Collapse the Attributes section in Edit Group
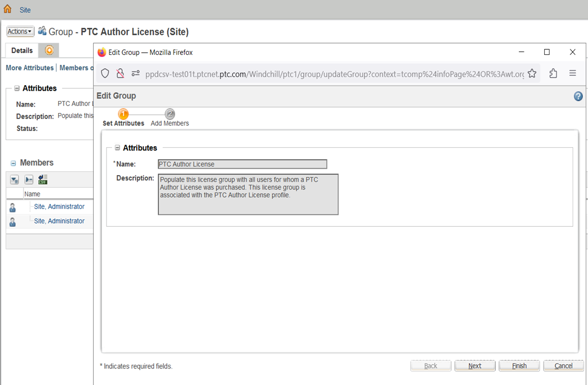588x385 pixels. click(x=117, y=148)
